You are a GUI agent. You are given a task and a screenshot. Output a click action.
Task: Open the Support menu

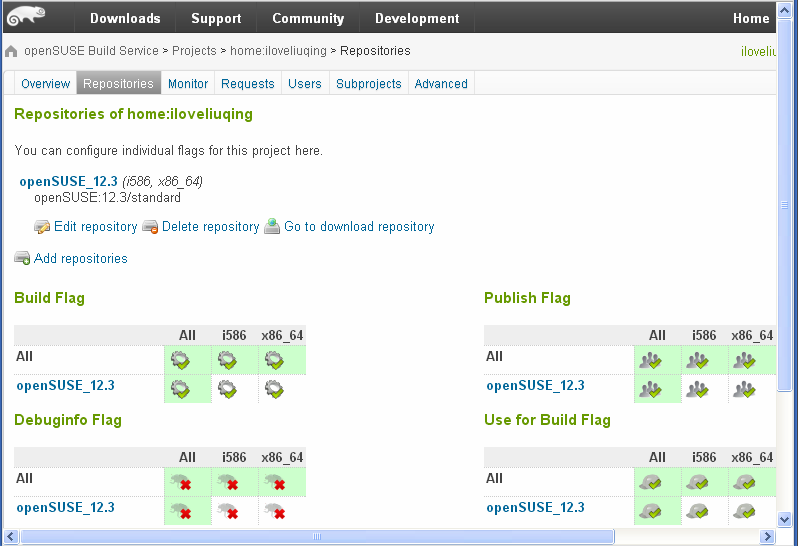[216, 18]
